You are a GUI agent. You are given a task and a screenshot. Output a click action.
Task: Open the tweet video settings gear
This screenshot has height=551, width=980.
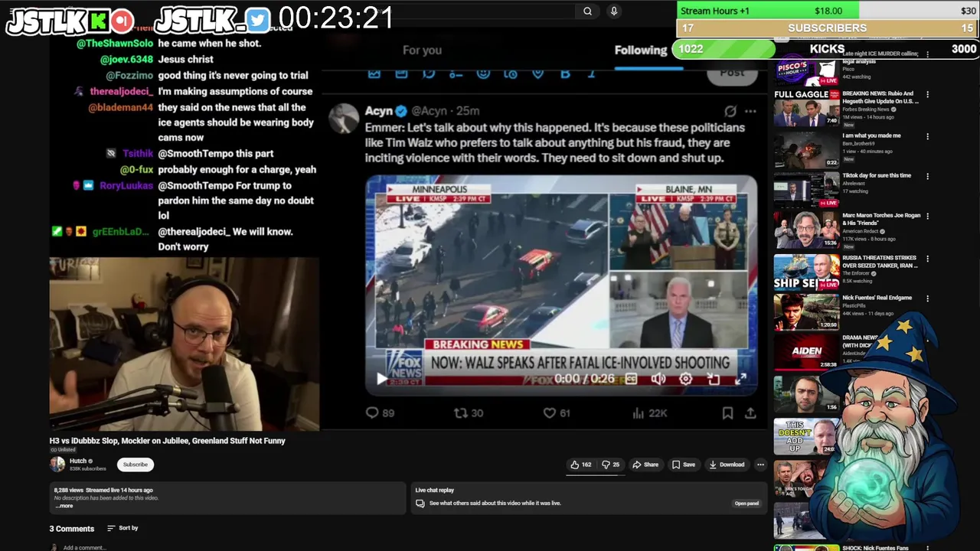[x=685, y=378]
